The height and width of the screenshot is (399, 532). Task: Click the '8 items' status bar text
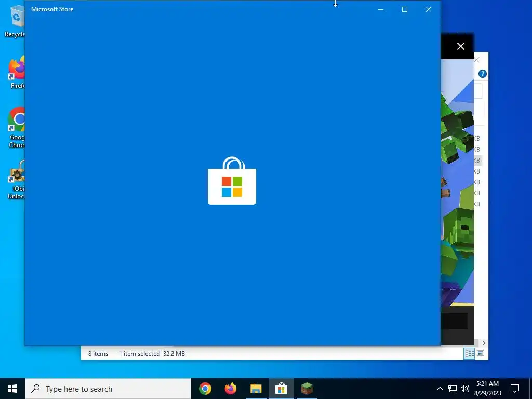coord(98,353)
